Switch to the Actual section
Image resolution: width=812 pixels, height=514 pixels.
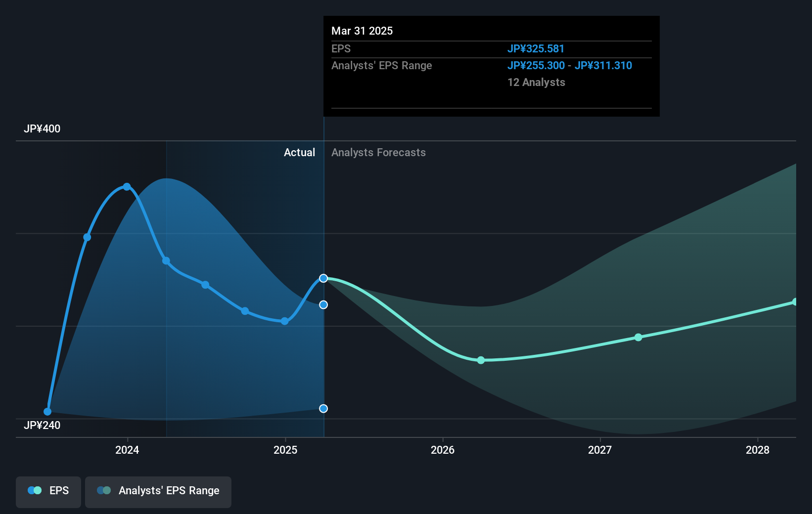coord(300,152)
